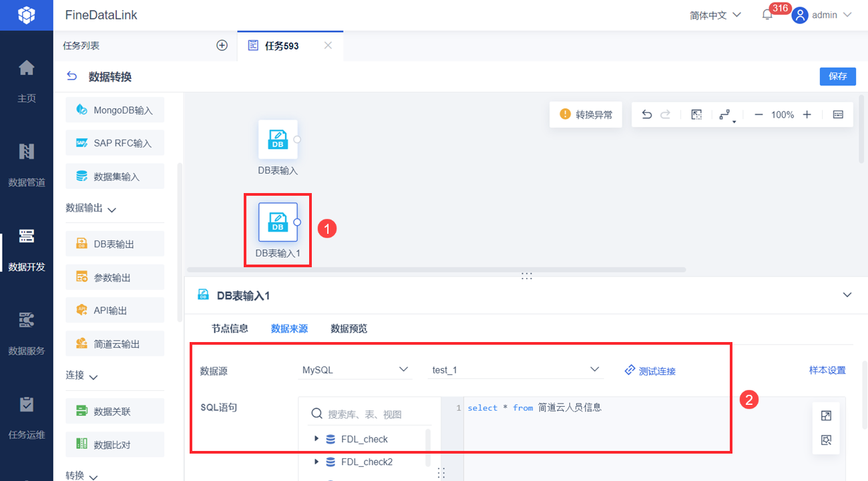Zoom in the canvas with plus

tap(807, 115)
